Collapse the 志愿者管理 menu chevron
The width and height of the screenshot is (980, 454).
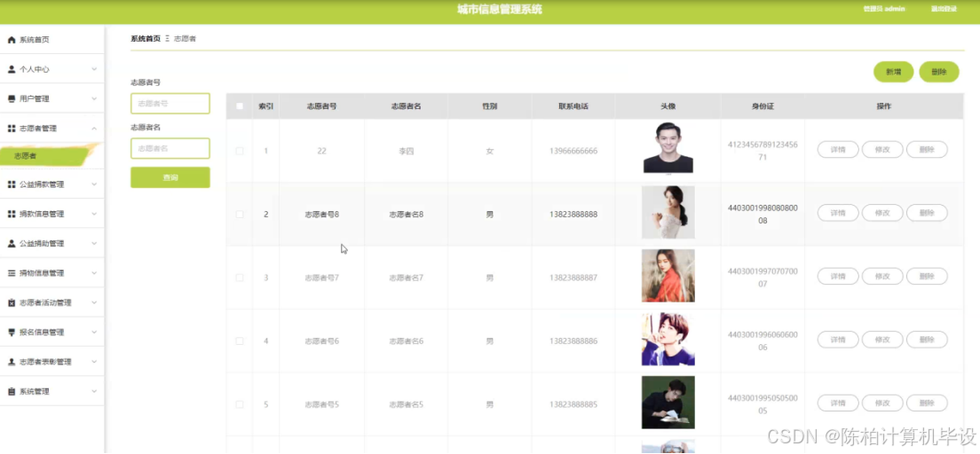click(94, 129)
